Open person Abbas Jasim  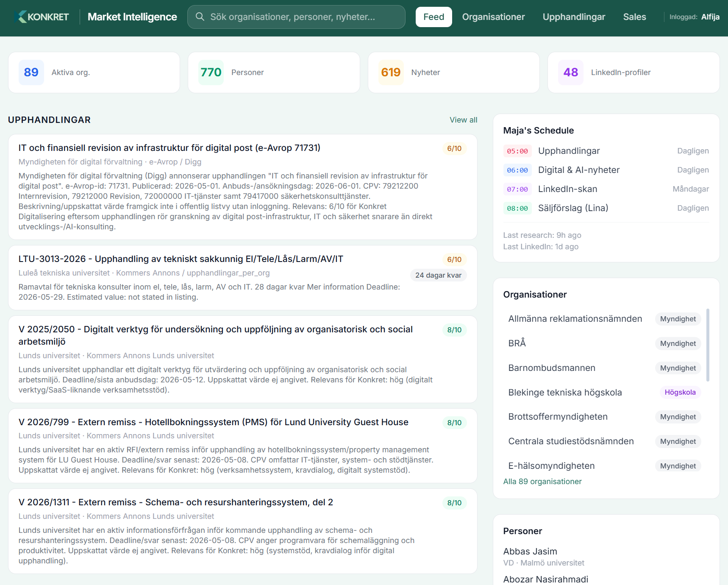coord(530,552)
